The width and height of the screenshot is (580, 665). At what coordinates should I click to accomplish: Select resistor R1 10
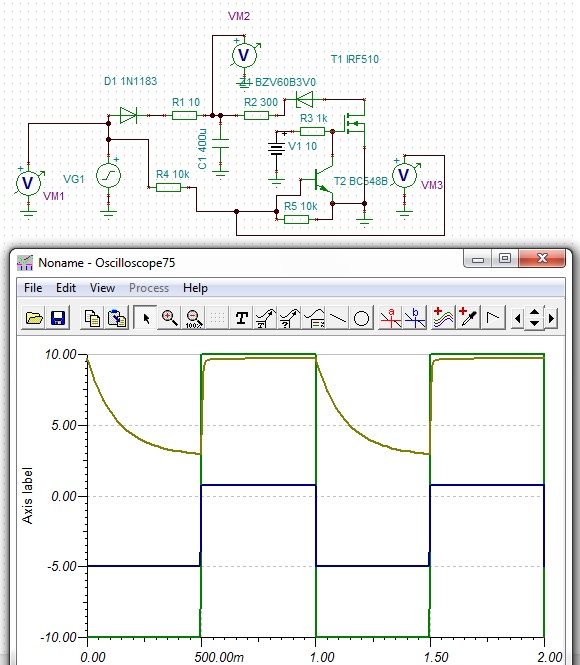[184, 115]
